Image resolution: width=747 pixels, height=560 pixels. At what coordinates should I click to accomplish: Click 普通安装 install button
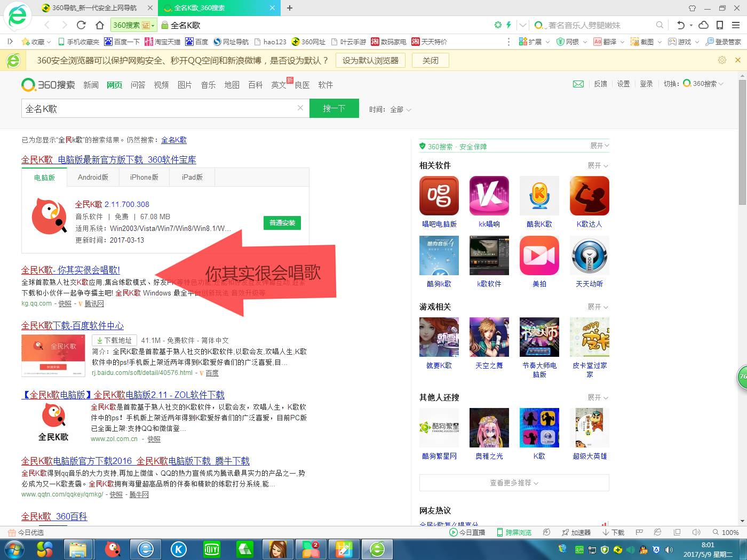point(282,223)
